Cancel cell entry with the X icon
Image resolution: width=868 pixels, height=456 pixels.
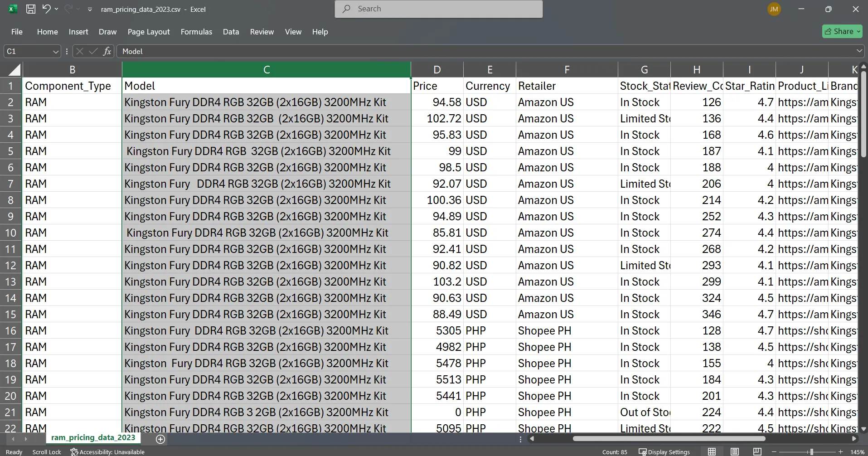79,51
